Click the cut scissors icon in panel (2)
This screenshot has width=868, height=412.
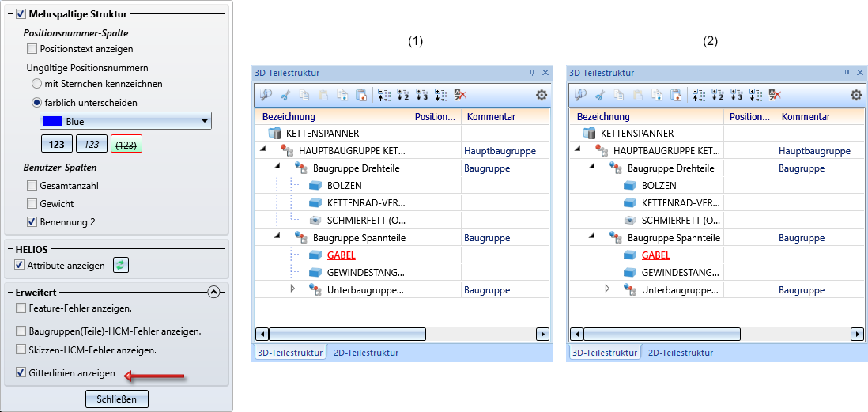599,95
